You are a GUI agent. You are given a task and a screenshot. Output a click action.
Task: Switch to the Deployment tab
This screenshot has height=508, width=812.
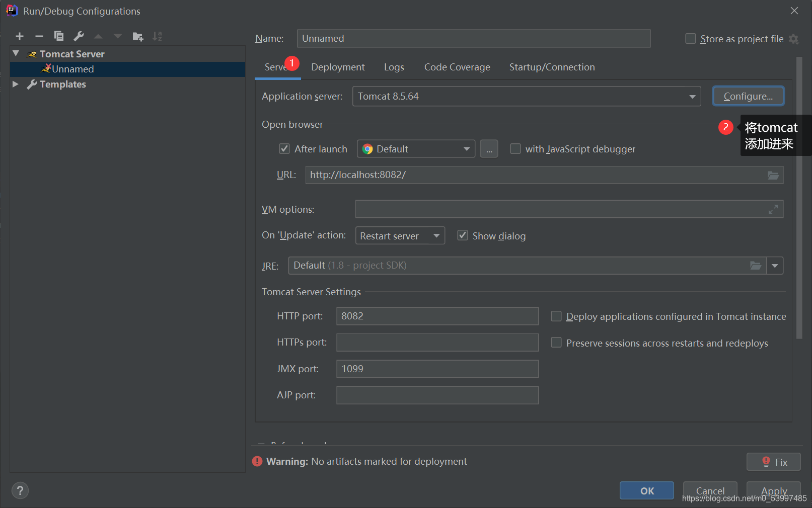click(x=338, y=67)
